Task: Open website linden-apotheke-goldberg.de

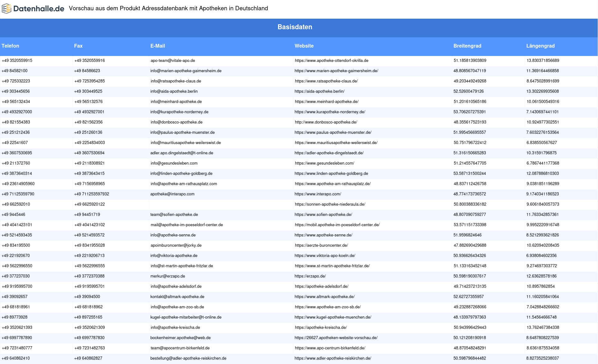Action: click(331, 174)
